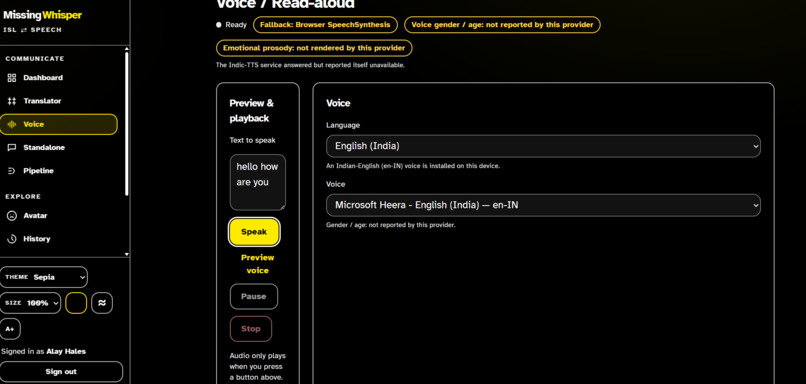Toggle the yellow high-contrast square button

tap(76, 303)
